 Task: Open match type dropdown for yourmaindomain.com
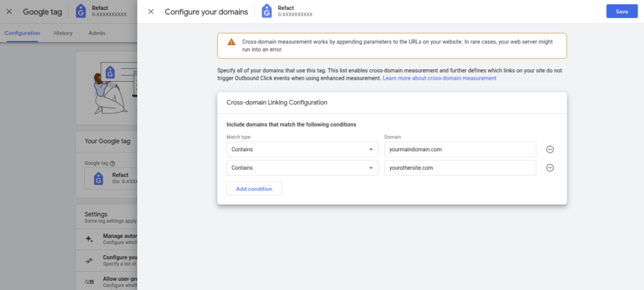tap(303, 150)
